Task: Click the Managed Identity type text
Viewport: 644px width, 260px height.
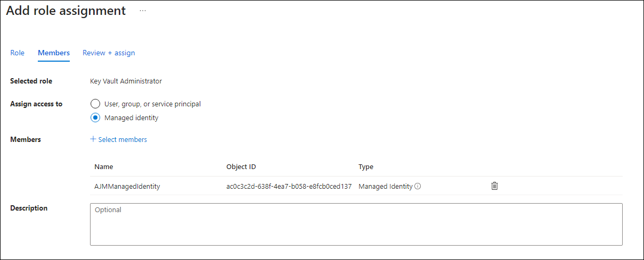Action: (386, 187)
